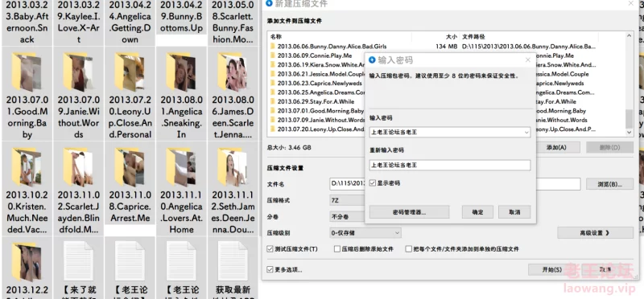Open the 分卷 不分卷 dropdown
The width and height of the screenshot is (644, 299).
click(347, 216)
